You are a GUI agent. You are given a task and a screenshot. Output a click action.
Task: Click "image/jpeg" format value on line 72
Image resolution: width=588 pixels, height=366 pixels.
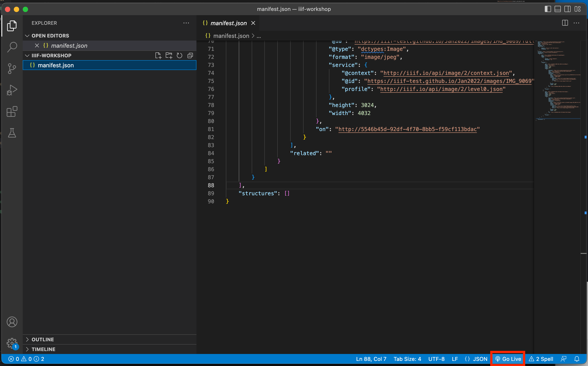tap(380, 57)
